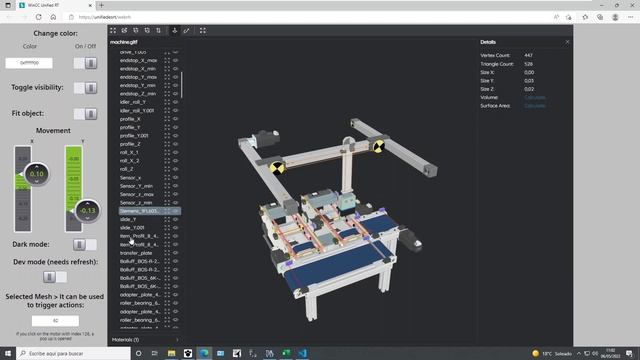Select roll_X_2 in the mesh tree
This screenshot has width=640, height=360.
click(x=129, y=161)
